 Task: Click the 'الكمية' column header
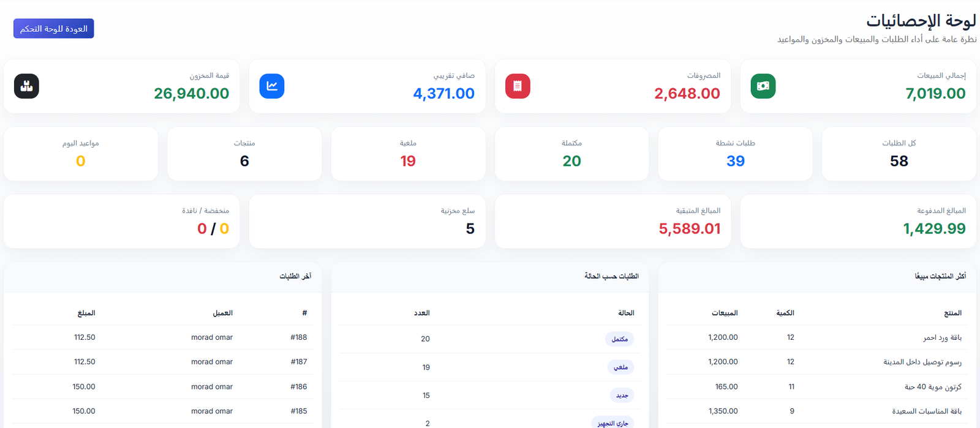pyautogui.click(x=785, y=313)
